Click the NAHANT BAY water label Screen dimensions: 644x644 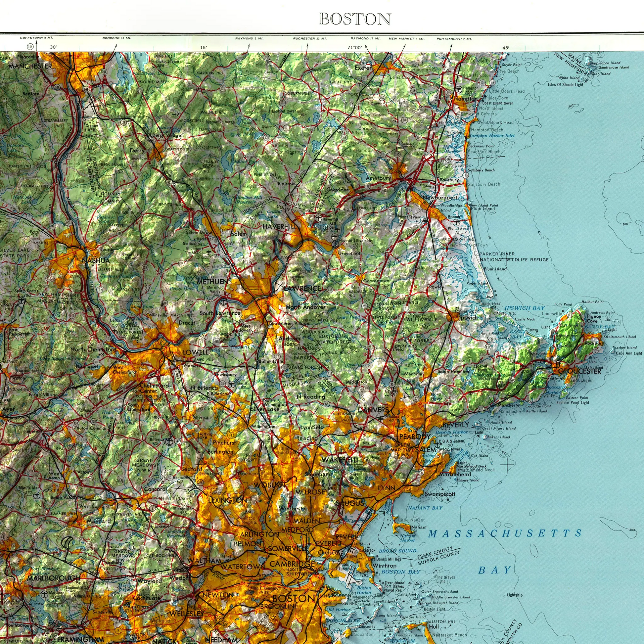(x=425, y=508)
